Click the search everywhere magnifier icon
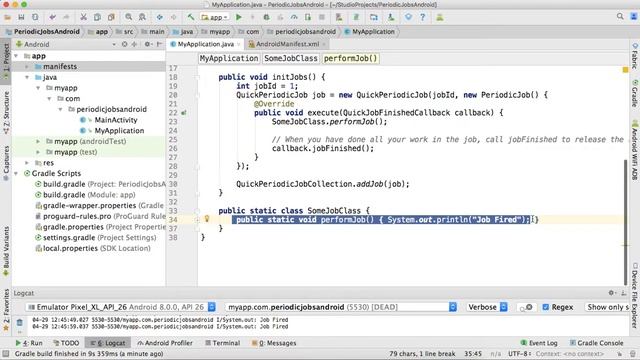This screenshot has height=360, width=640. pyautogui.click(x=620, y=17)
